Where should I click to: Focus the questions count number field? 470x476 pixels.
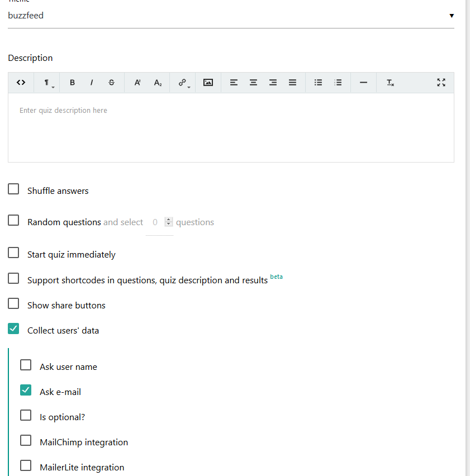(x=155, y=222)
